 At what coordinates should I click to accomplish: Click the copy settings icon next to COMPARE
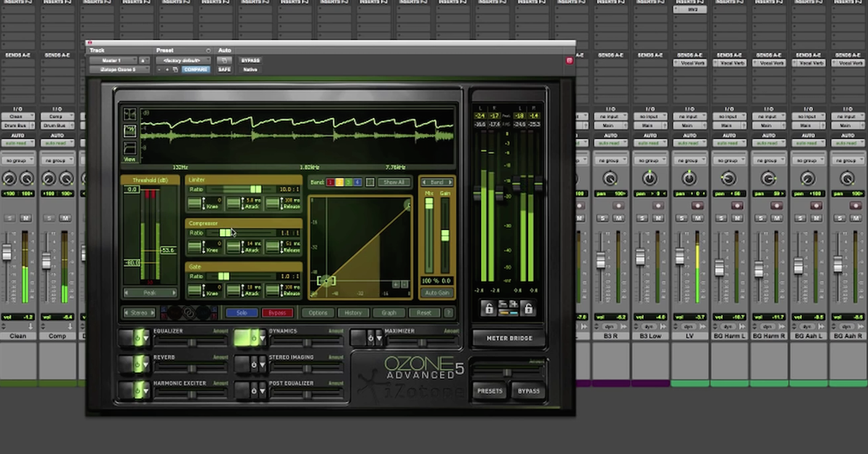(x=175, y=69)
